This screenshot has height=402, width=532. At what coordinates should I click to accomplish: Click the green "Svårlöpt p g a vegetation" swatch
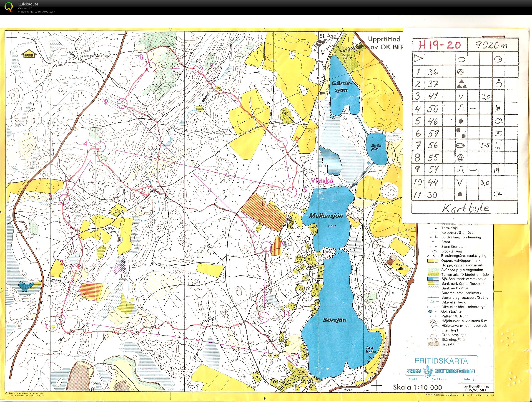[433, 270]
